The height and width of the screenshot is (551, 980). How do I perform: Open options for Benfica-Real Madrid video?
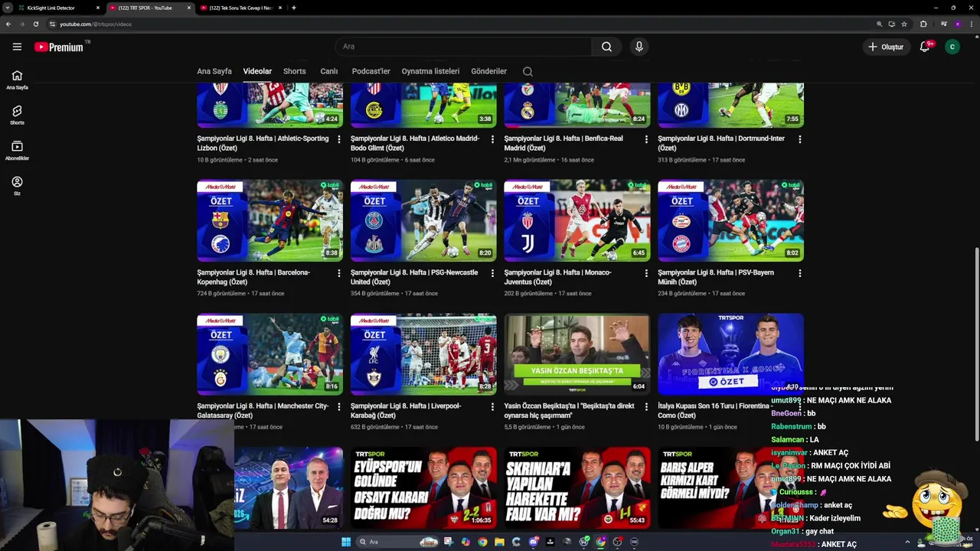pos(646,139)
